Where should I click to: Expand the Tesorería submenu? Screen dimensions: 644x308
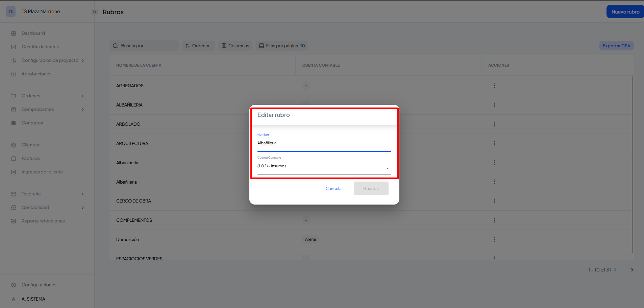point(82,194)
